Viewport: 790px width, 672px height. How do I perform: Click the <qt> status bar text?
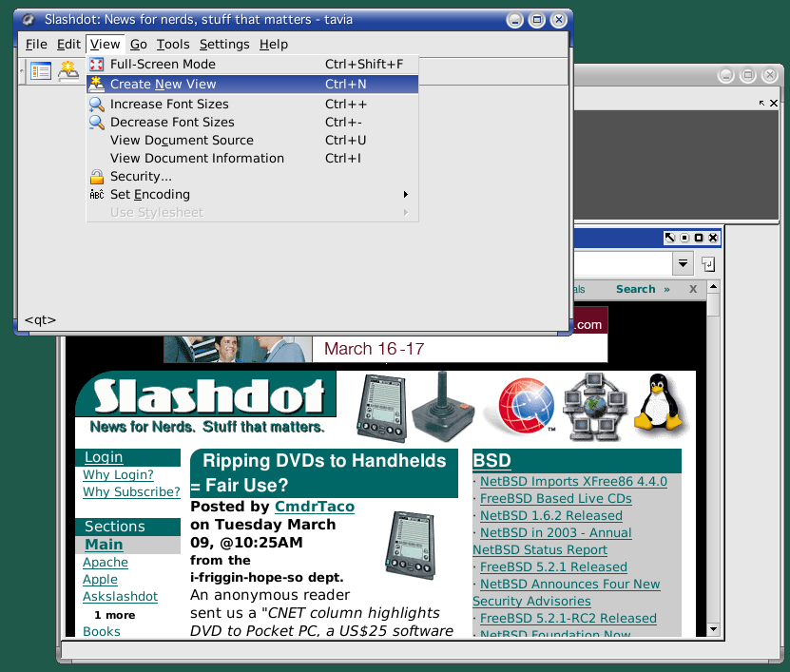pos(40,320)
